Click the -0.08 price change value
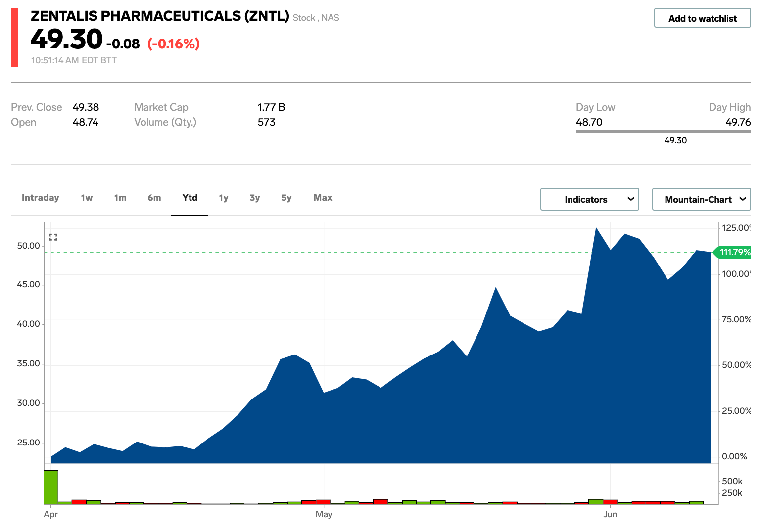Image resolution: width=761 pixels, height=532 pixels. [123, 44]
